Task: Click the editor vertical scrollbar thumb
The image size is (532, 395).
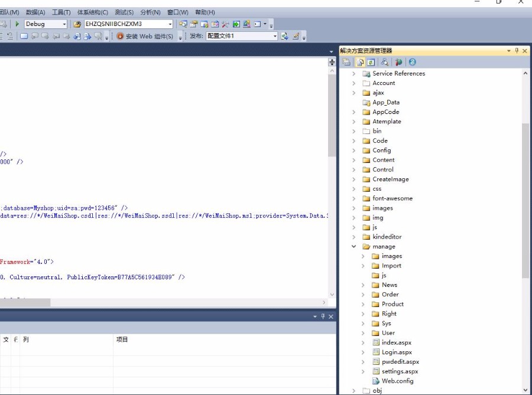Action: pyautogui.click(x=332, y=115)
